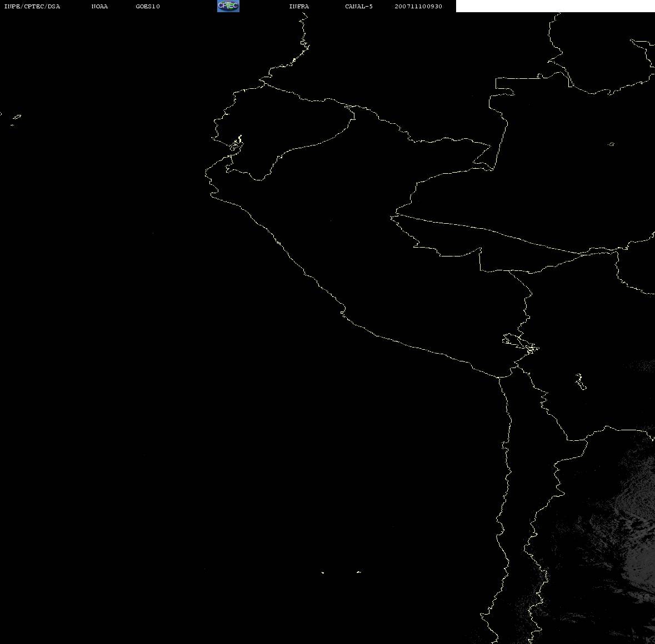Click the CPTEC logo in the header
The height and width of the screenshot is (644, 655).
pos(228,6)
